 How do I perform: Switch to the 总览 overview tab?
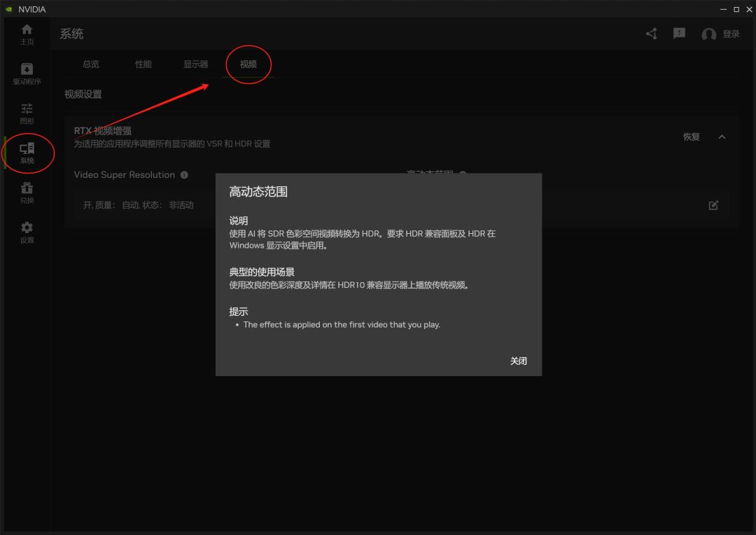[90, 64]
